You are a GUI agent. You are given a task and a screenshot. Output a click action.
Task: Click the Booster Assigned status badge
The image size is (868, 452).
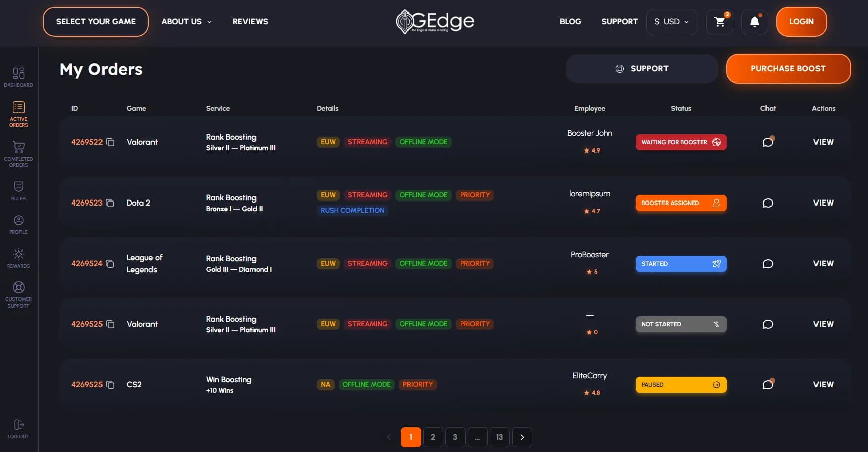[681, 203]
